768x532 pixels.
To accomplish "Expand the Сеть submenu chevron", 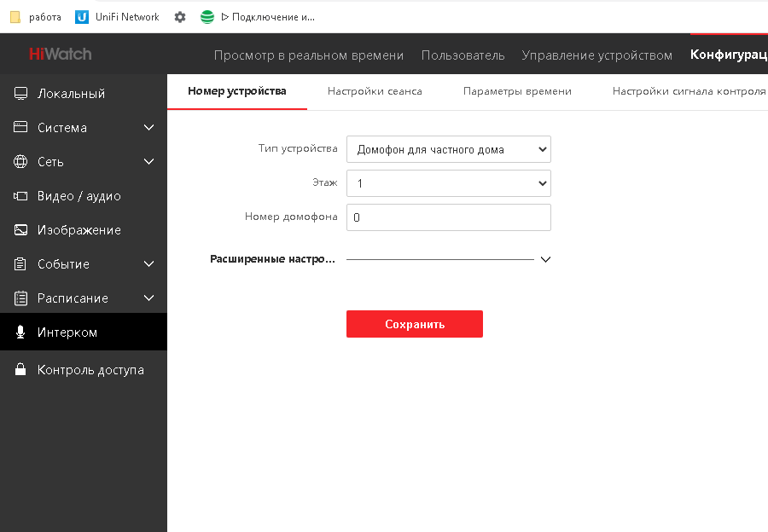I will 148,161.
